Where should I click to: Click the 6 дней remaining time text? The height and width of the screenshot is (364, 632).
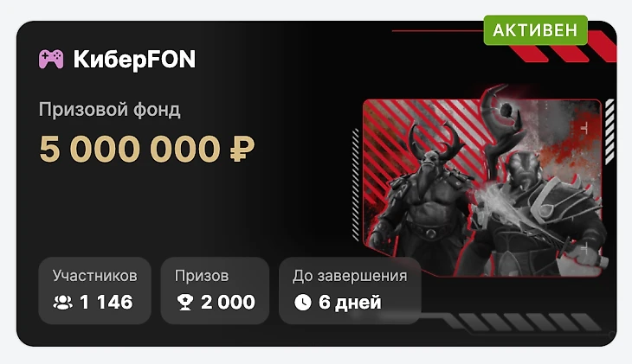[x=350, y=303]
